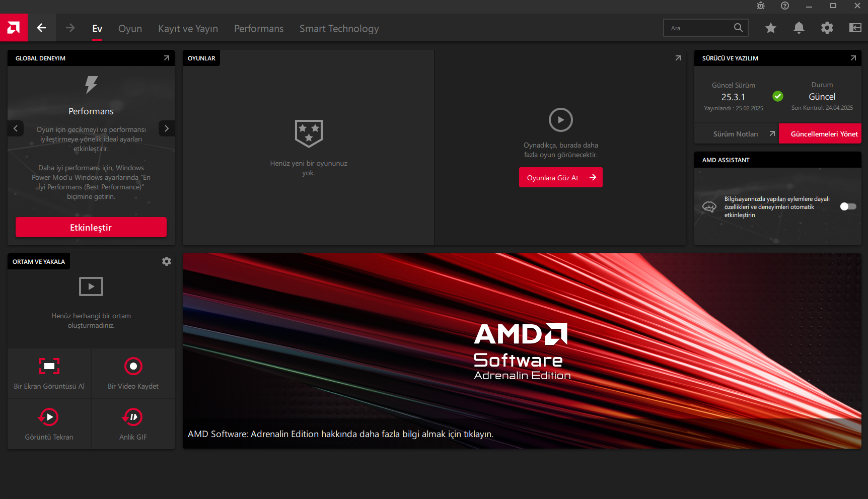The image size is (868, 499).
Task: Switch to the Ev tab
Action: tap(97, 29)
